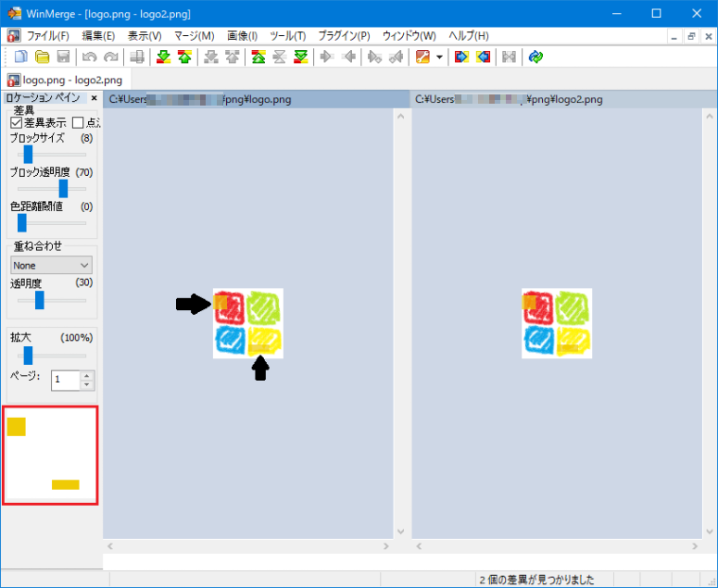Close the Location pane with its X
This screenshot has width=718, height=588.
pos(94,98)
